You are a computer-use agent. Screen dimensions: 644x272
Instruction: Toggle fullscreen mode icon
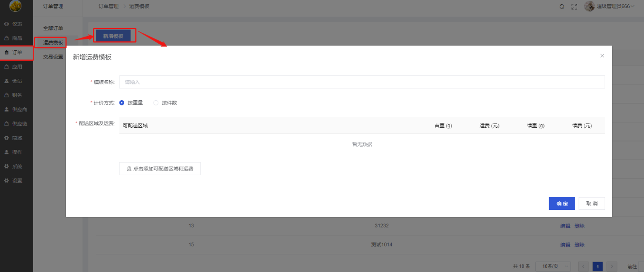pos(574,7)
